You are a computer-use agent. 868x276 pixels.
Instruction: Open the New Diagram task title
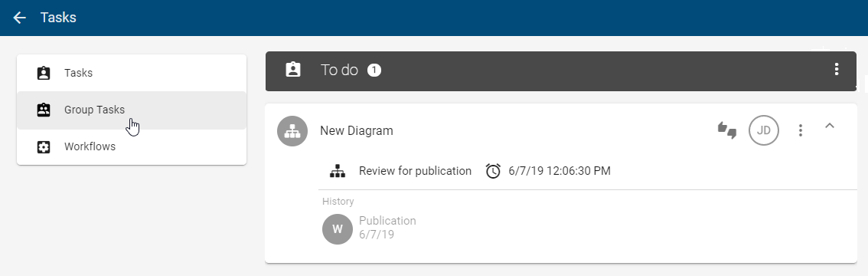tap(357, 131)
